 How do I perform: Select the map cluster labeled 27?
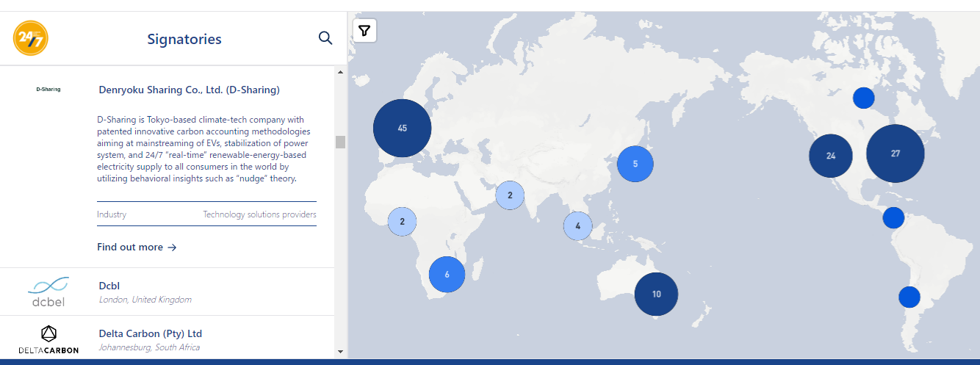(896, 153)
